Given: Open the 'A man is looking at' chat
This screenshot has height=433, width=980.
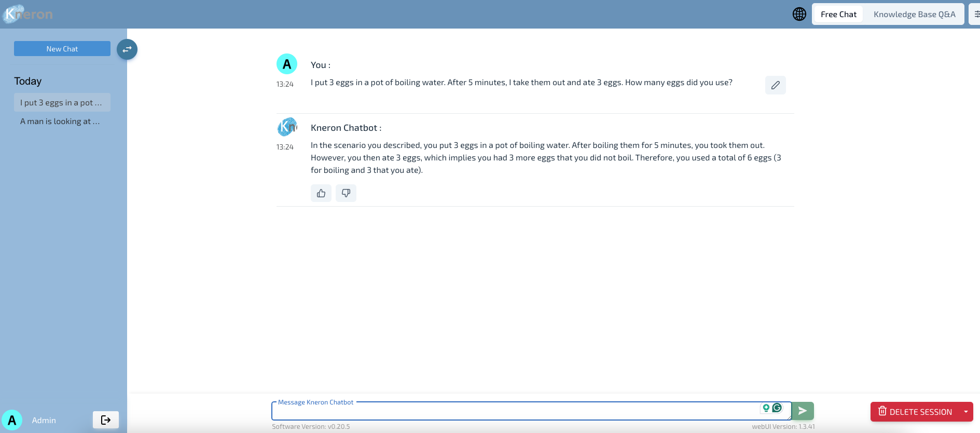Looking at the screenshot, I should (x=62, y=121).
